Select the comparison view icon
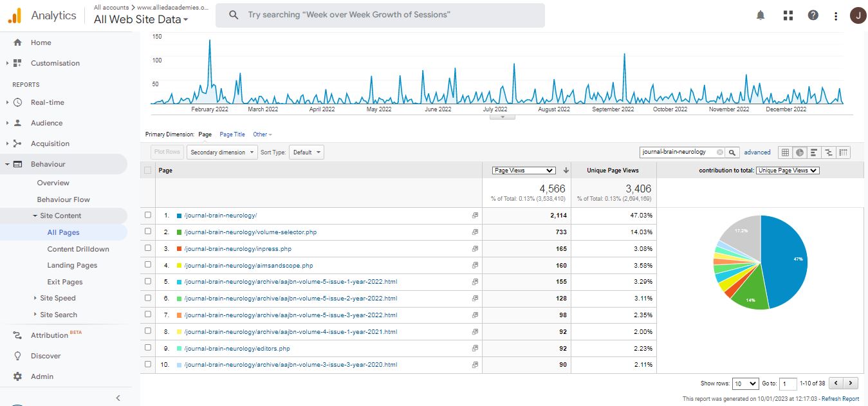Viewport: 868px width, 406px height. pyautogui.click(x=829, y=152)
